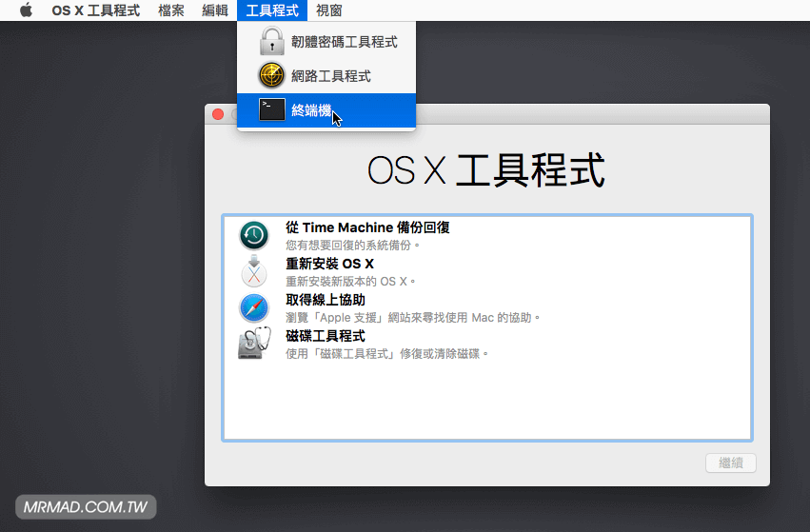Click the Disk Utility stethoscope icon

point(254,343)
